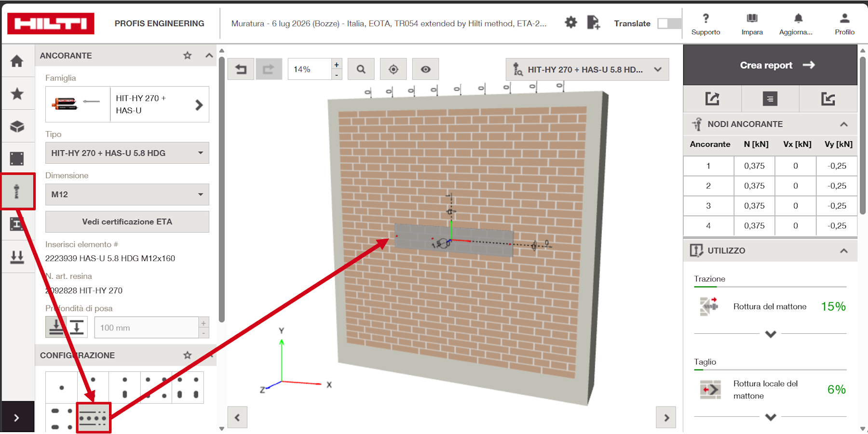
Task: Click the export report icon
Action: point(712,99)
